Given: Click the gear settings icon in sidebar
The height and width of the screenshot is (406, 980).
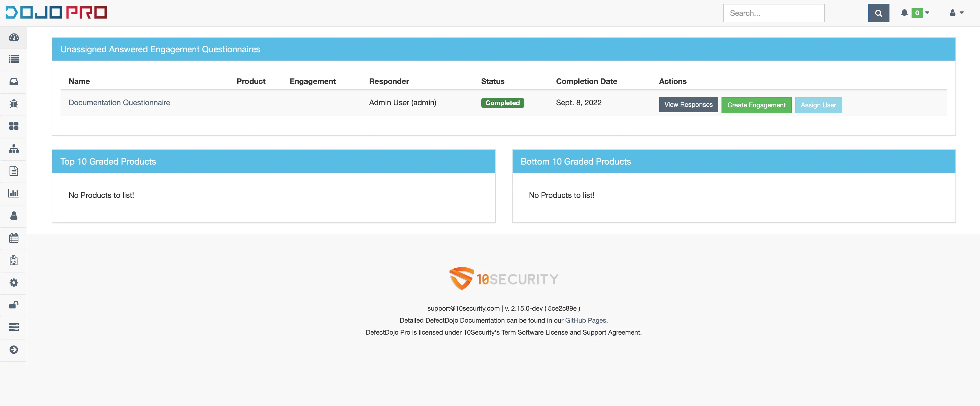Looking at the screenshot, I should click(14, 283).
